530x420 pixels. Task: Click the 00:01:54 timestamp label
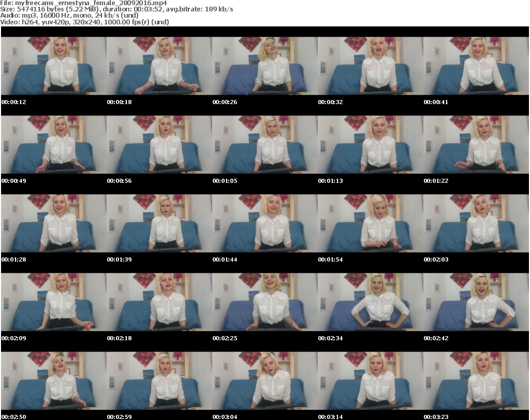330,259
